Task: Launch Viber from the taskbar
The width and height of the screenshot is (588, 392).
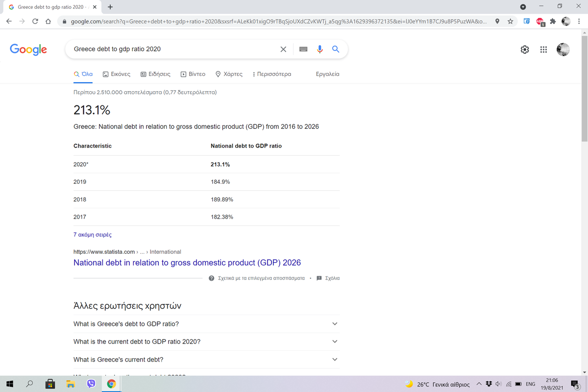Action: coord(91,384)
